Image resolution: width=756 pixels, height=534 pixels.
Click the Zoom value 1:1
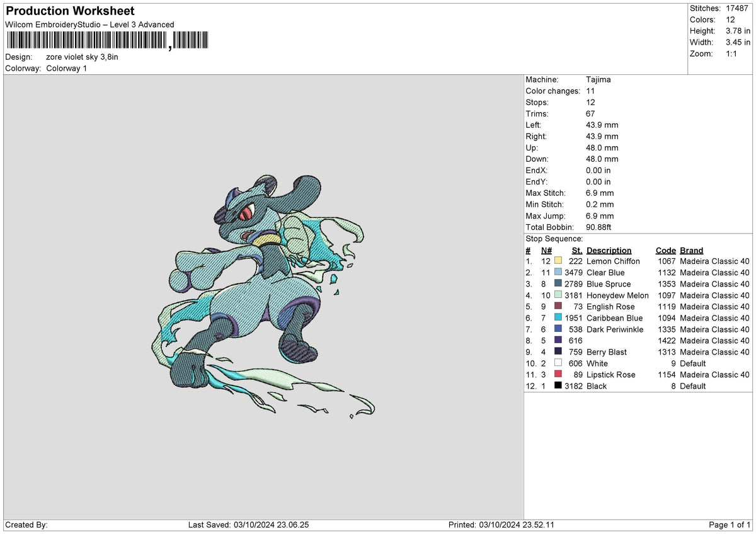point(733,54)
